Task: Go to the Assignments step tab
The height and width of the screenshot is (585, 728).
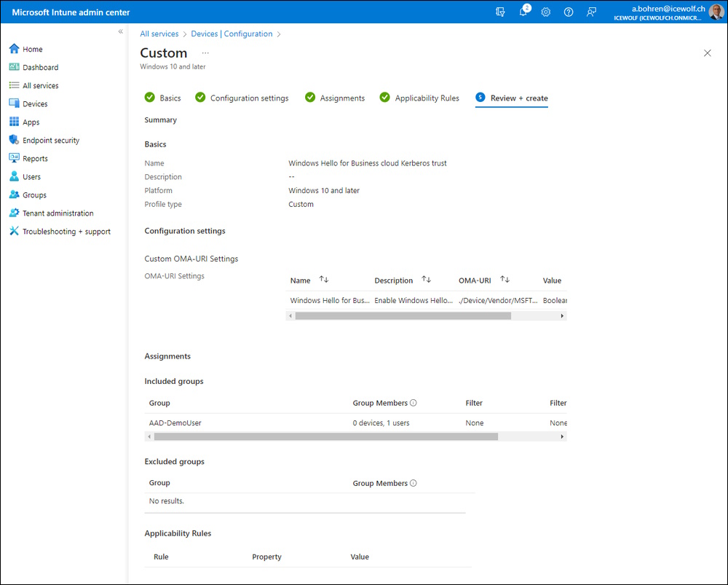Action: click(335, 98)
